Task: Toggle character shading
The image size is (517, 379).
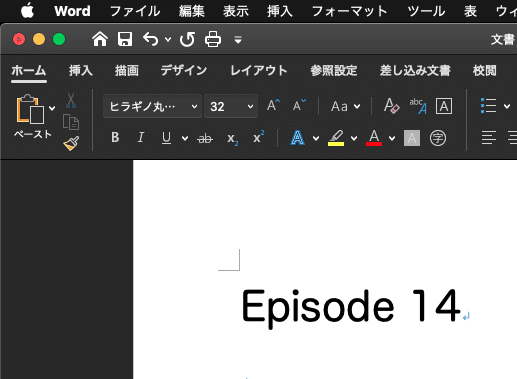Action: click(x=412, y=138)
